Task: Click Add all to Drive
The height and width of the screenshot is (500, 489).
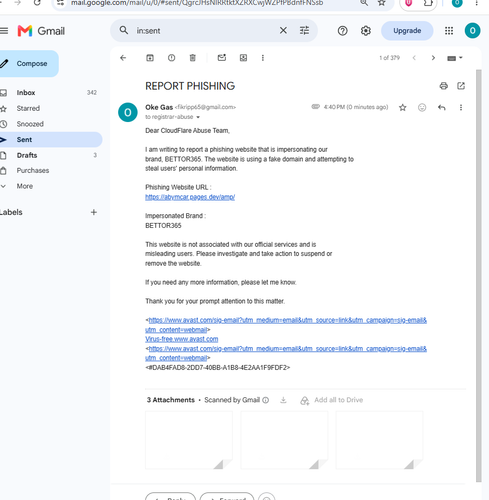Action: click(332, 400)
